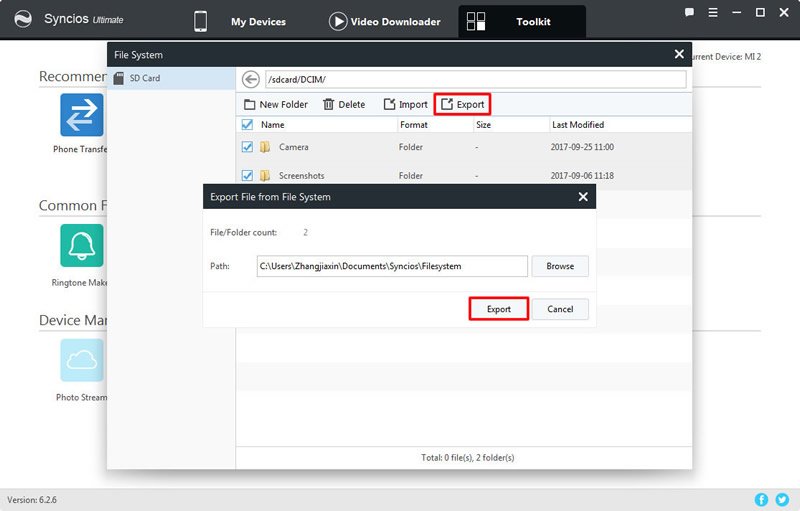This screenshot has height=511, width=800.
Task: Go back using the arrow button
Action: 251,80
